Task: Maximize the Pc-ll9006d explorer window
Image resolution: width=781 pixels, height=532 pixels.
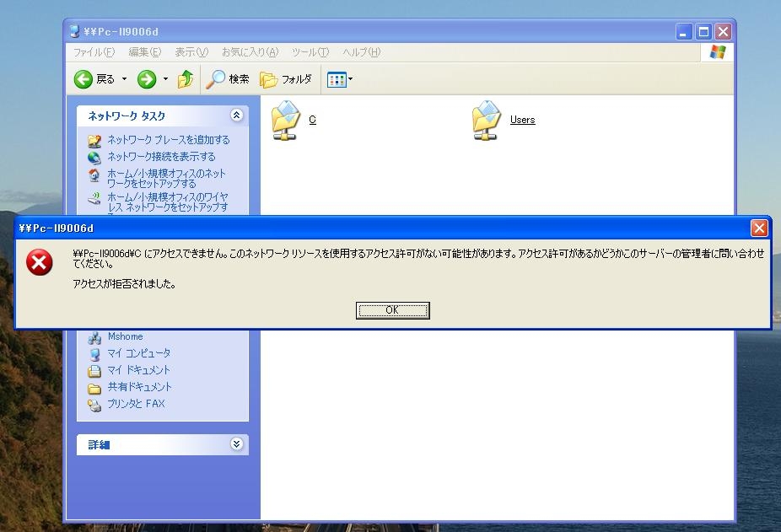Action: pyautogui.click(x=703, y=32)
